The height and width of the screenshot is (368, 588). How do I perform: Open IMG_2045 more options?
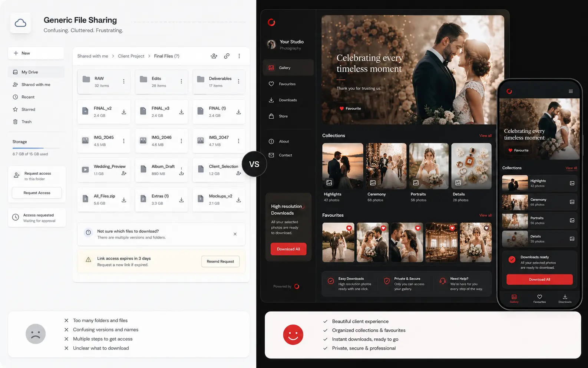(124, 141)
